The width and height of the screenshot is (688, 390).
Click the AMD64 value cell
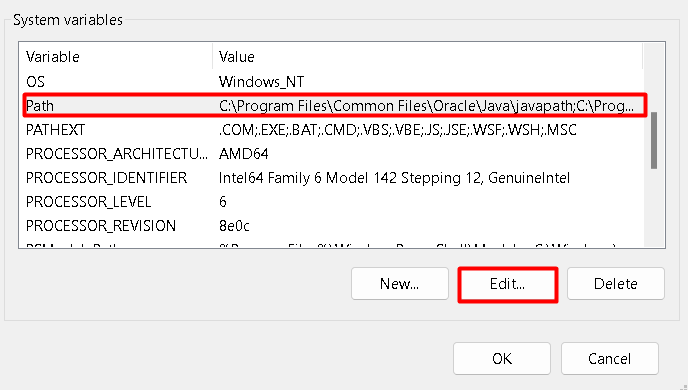pos(244,154)
